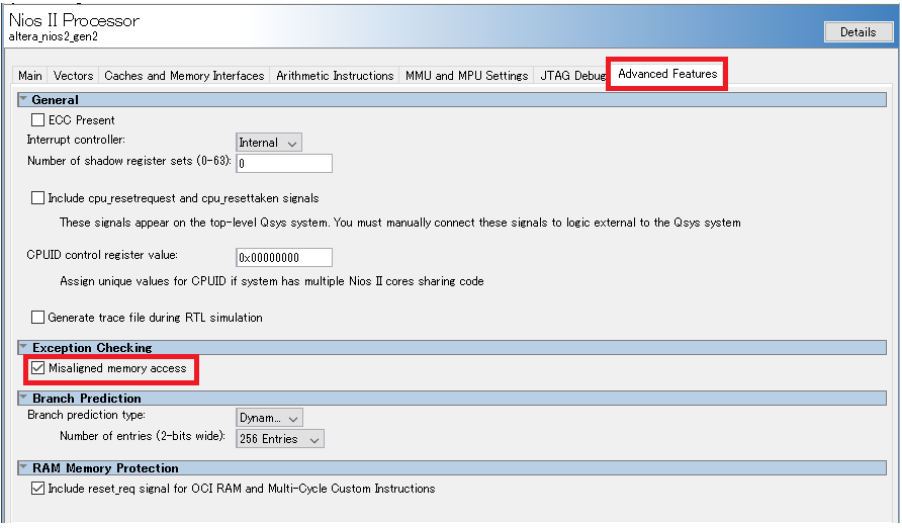Uncheck Misaligned memory access checkbox

click(38, 368)
